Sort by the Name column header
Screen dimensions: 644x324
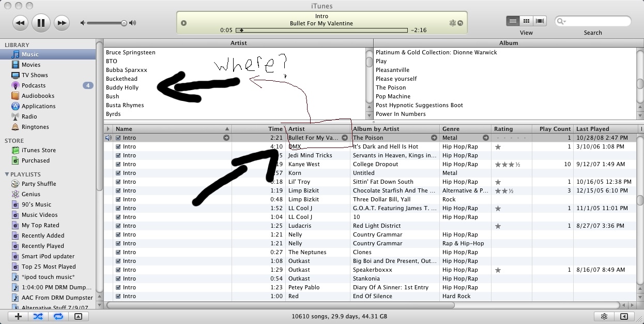point(172,129)
